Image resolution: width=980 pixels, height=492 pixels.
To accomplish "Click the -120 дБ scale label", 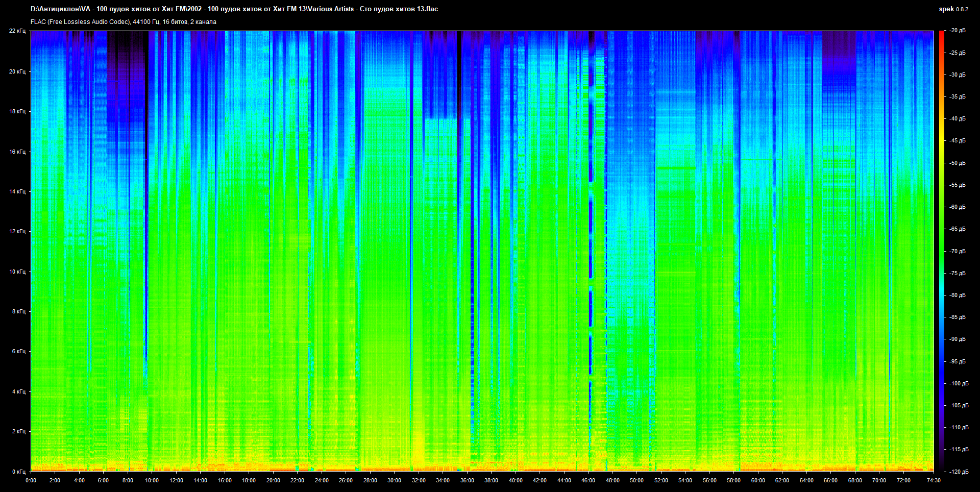I will pos(958,472).
